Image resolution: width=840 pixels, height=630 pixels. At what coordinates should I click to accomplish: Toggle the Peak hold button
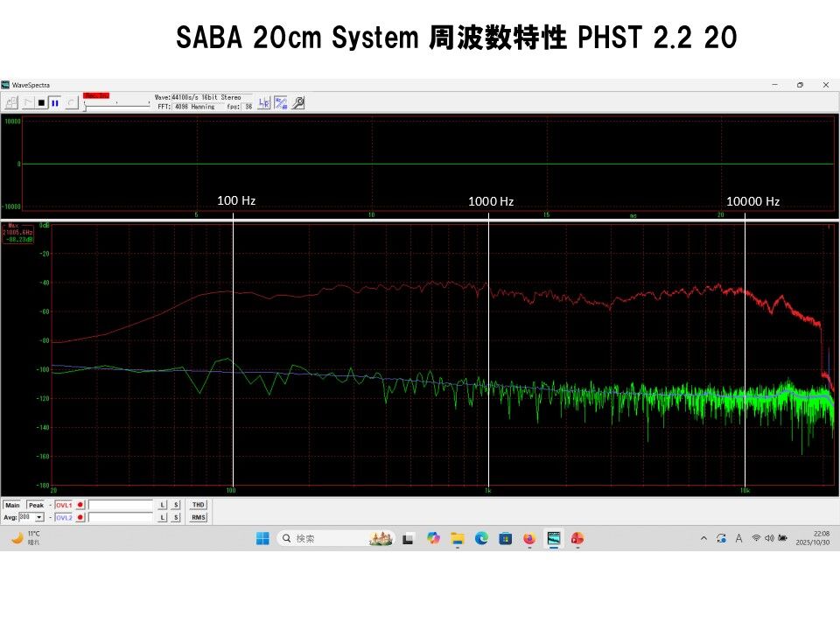click(x=36, y=505)
